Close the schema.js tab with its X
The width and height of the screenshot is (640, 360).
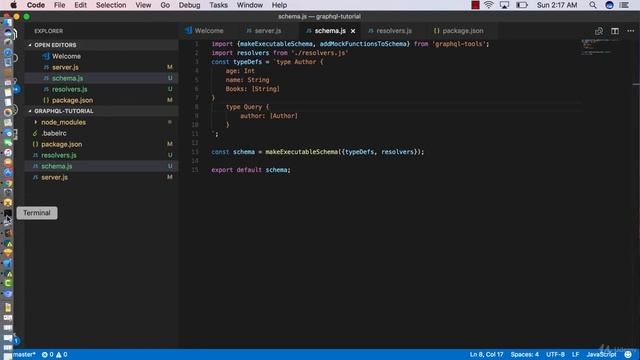[x=353, y=31]
